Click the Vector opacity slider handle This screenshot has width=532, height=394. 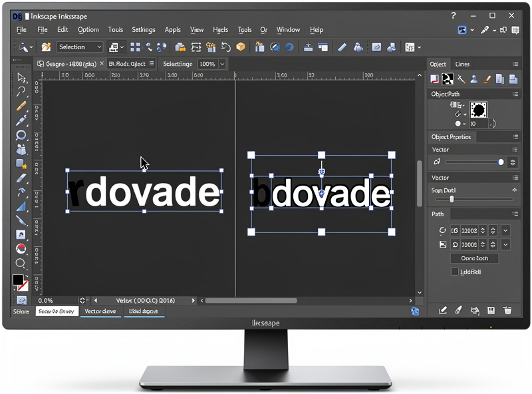[x=501, y=162]
